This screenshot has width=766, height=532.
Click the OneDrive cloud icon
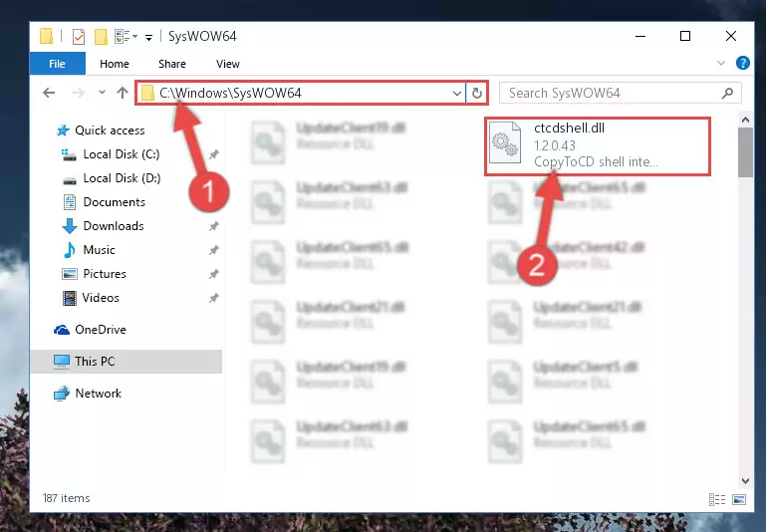click(62, 330)
